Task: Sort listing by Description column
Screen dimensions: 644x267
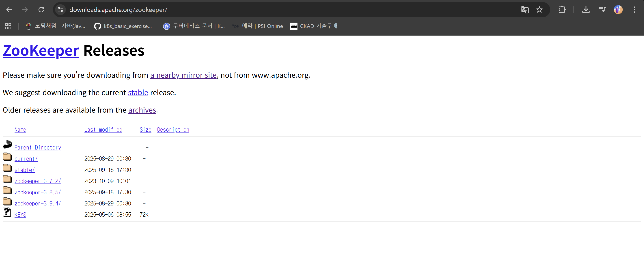Action: click(x=173, y=130)
